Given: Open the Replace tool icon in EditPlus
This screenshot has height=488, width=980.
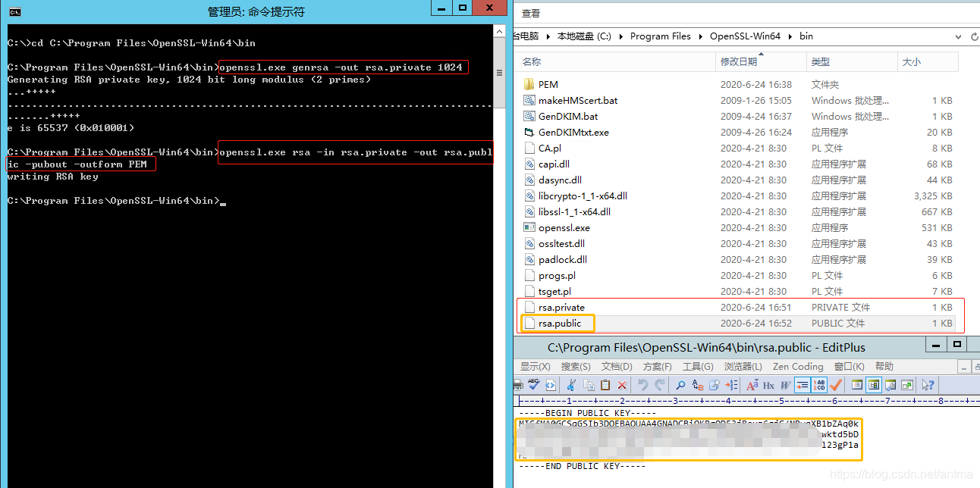Looking at the screenshot, I should 698,385.
